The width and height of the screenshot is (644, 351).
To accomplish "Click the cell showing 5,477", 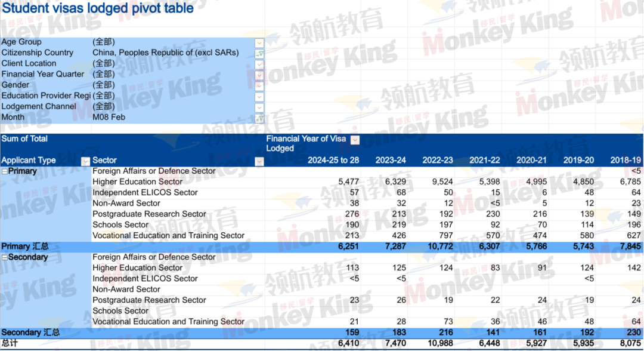I will coord(349,181).
